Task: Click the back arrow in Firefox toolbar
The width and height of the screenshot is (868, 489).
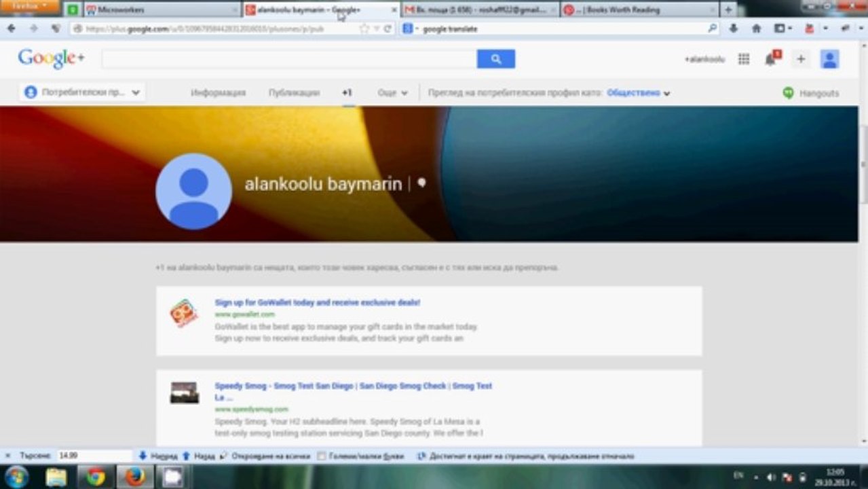Action: (x=12, y=29)
